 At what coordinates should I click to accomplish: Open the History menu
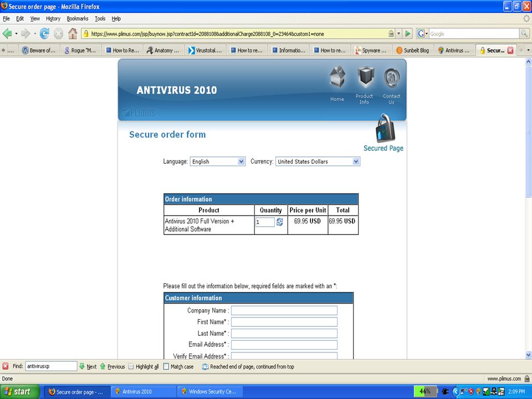[x=53, y=19]
